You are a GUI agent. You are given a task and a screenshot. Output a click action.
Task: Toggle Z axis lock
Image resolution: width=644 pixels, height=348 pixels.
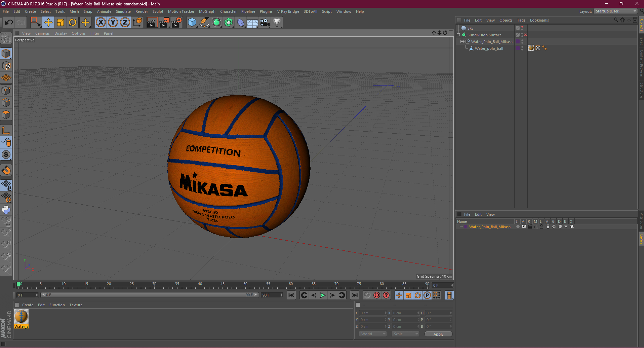pyautogui.click(x=125, y=23)
